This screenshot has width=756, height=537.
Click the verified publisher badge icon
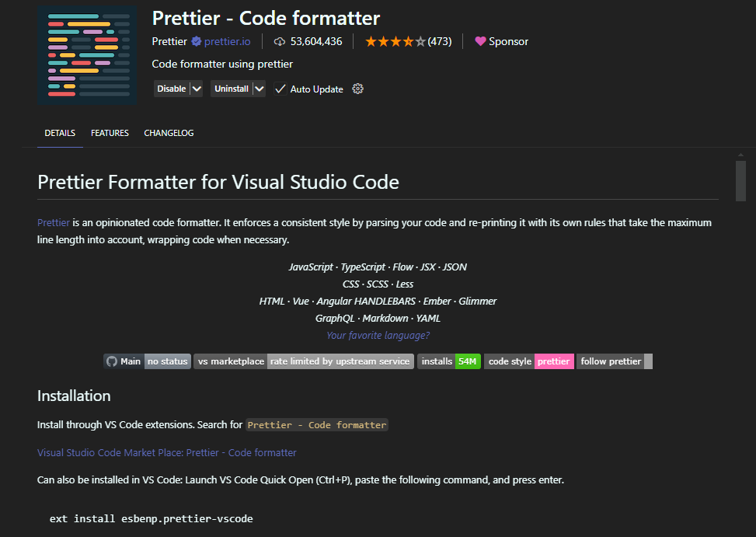[x=197, y=41]
